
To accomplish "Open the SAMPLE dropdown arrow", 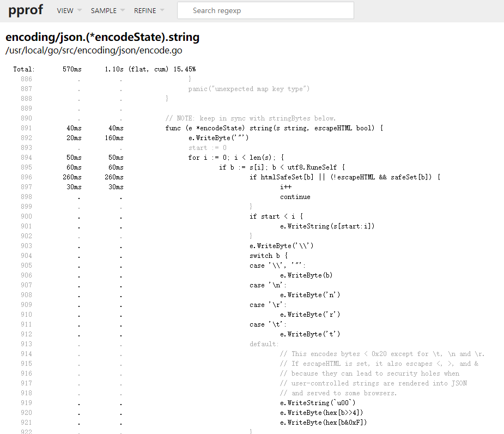I will tap(122, 10).
